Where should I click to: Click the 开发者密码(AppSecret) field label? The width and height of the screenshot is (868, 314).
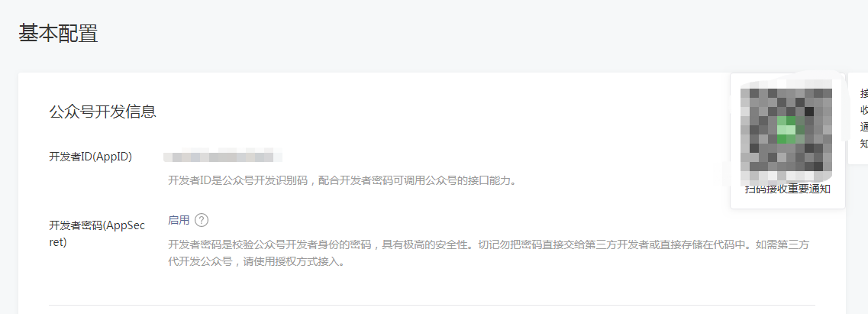[98, 234]
